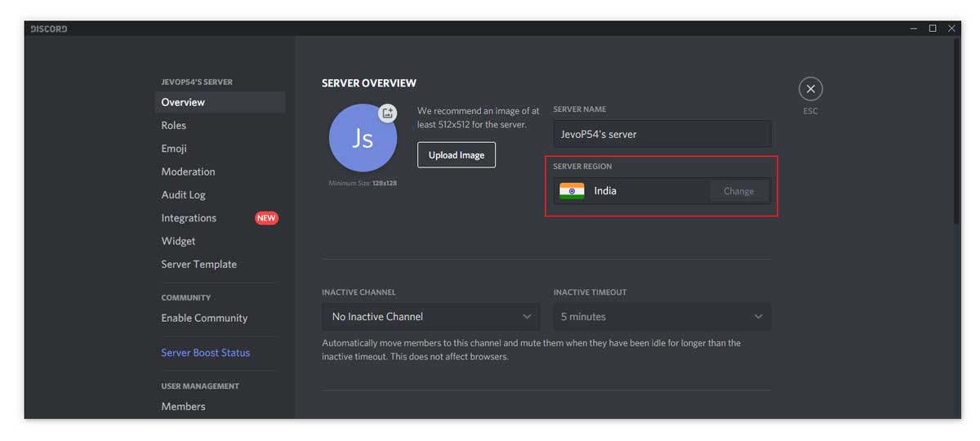
Task: Close settings with the ESC X button
Action: pos(810,89)
